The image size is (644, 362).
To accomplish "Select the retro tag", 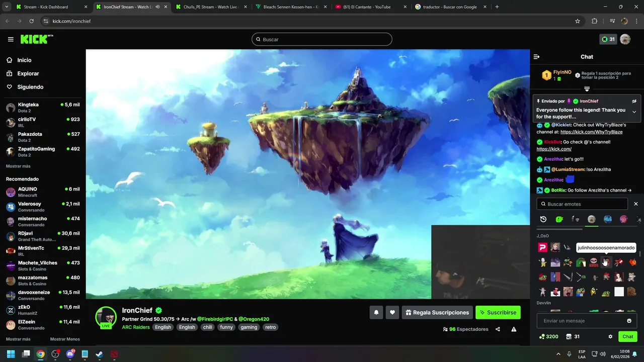I will (x=271, y=327).
